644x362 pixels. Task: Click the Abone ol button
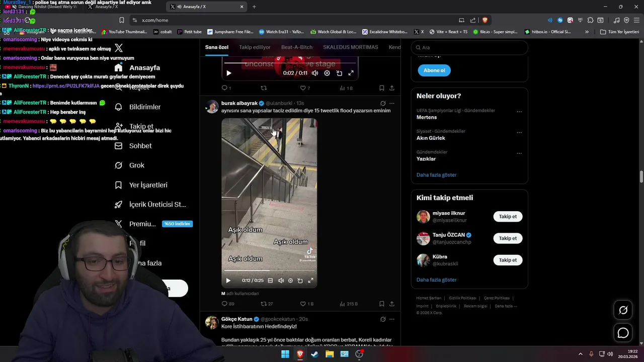coord(434,70)
